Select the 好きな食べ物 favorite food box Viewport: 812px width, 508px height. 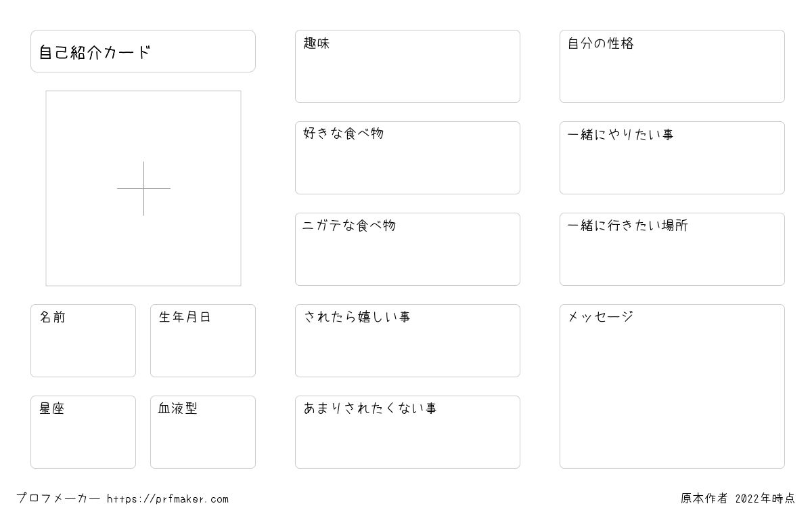(407, 158)
